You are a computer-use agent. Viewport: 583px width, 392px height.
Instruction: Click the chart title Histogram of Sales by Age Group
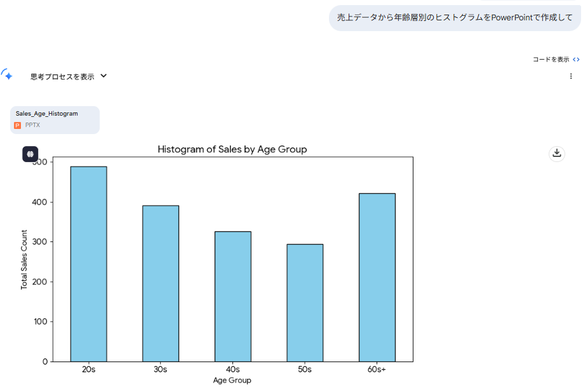tap(232, 149)
